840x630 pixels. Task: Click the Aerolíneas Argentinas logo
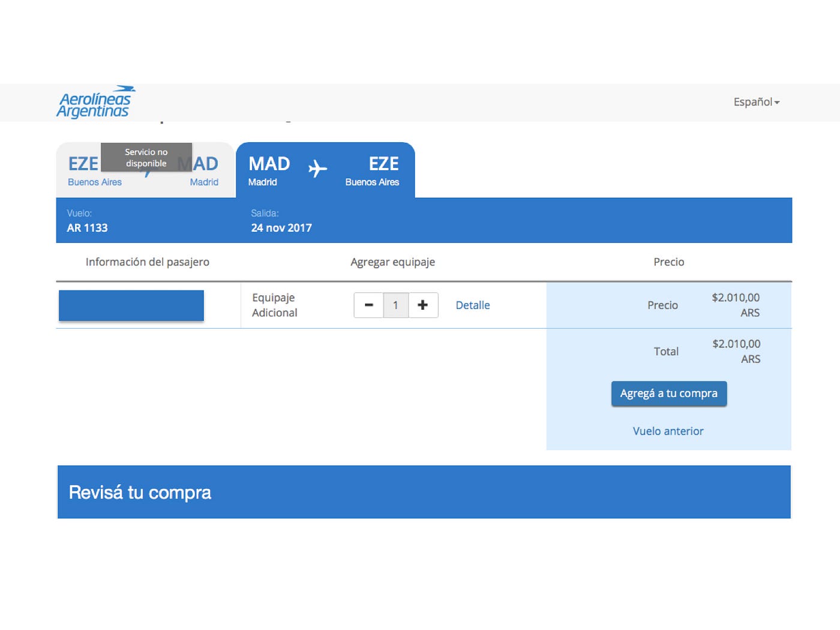[96, 102]
